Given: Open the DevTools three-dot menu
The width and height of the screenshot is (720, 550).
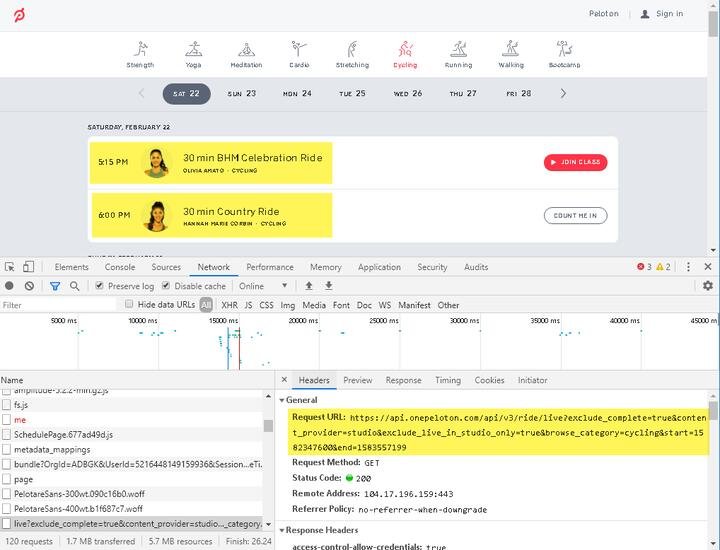Looking at the screenshot, I should click(x=688, y=267).
